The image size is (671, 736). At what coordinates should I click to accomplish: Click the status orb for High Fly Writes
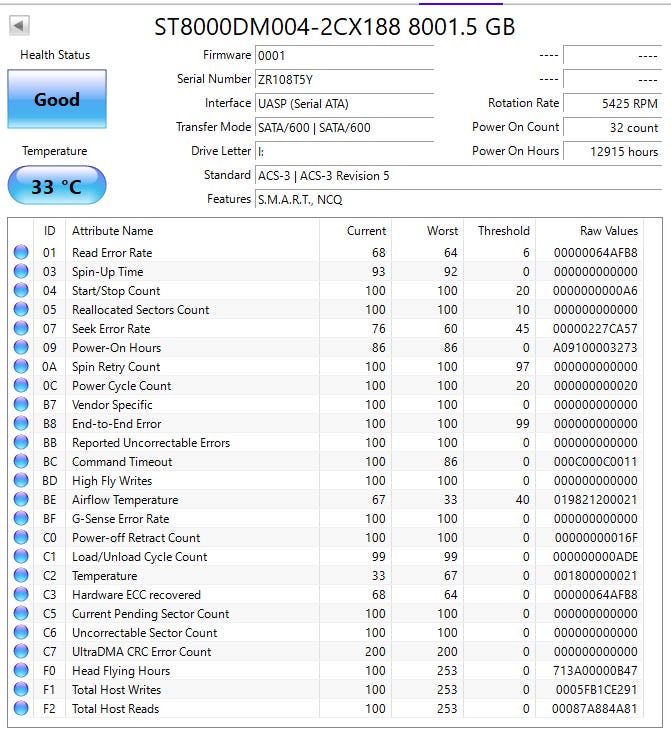tap(21, 481)
